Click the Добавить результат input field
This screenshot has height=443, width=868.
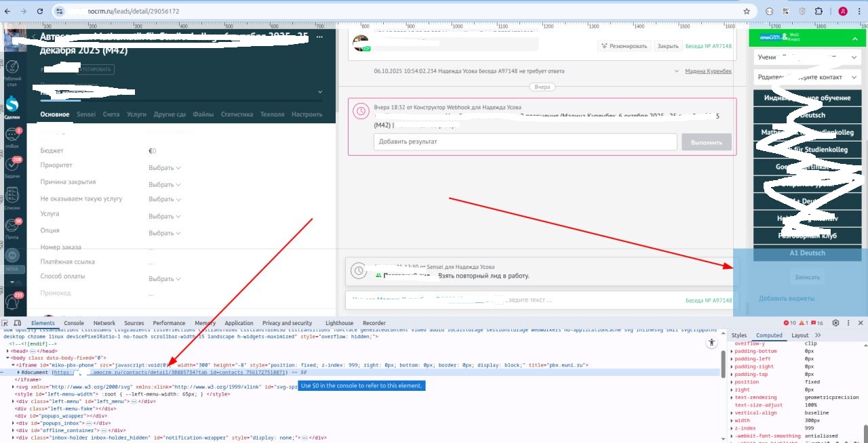point(525,142)
